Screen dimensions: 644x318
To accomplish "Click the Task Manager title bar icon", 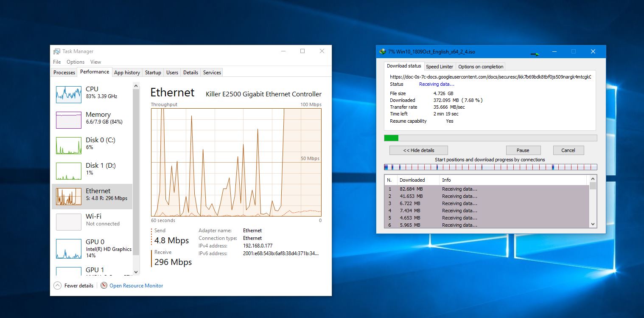I will pyautogui.click(x=57, y=51).
